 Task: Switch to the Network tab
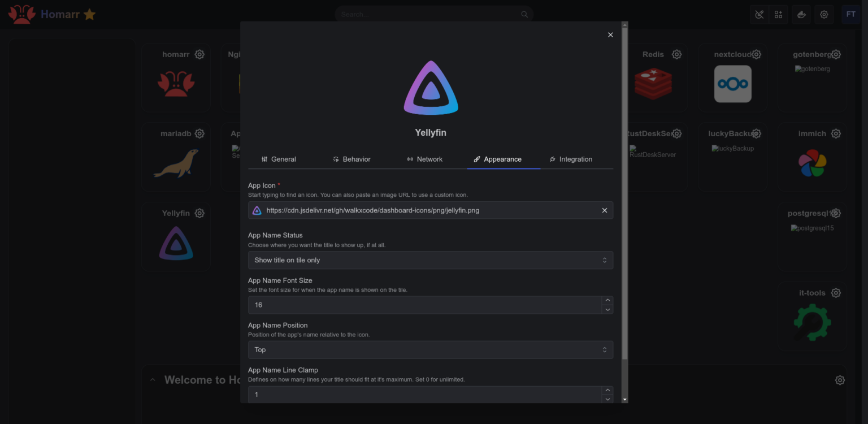[425, 159]
